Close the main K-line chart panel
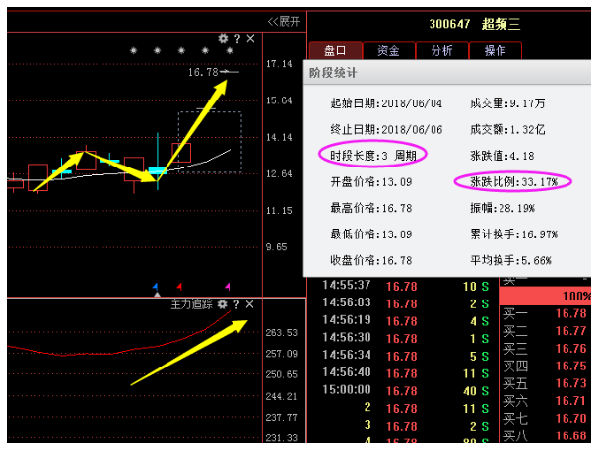This screenshot has height=451, width=600. pyautogui.click(x=250, y=39)
